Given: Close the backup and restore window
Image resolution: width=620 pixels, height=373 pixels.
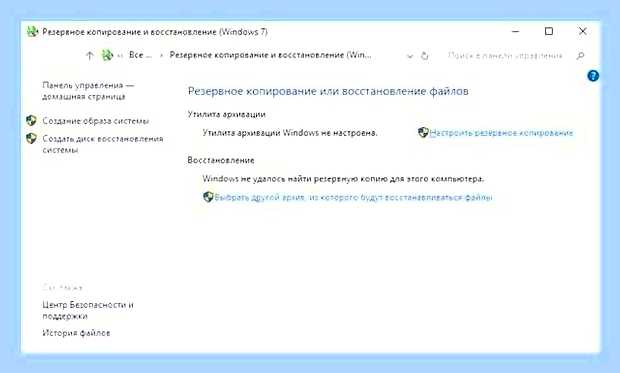Looking at the screenshot, I should point(582,31).
